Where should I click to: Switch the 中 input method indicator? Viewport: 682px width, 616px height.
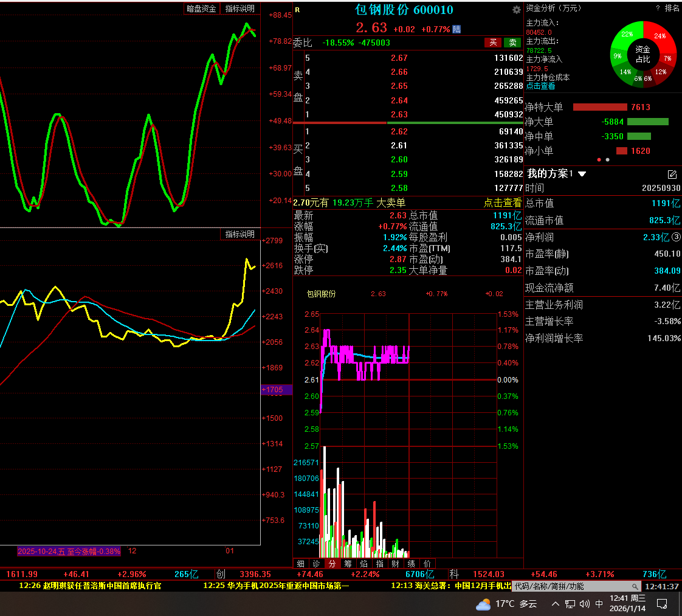[599, 604]
